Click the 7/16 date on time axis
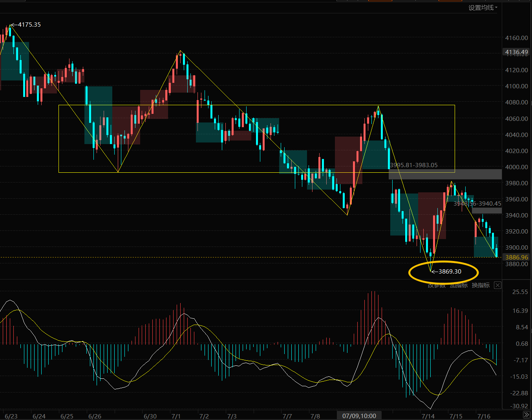Viewport: 532px width, 420px height. 483,416
